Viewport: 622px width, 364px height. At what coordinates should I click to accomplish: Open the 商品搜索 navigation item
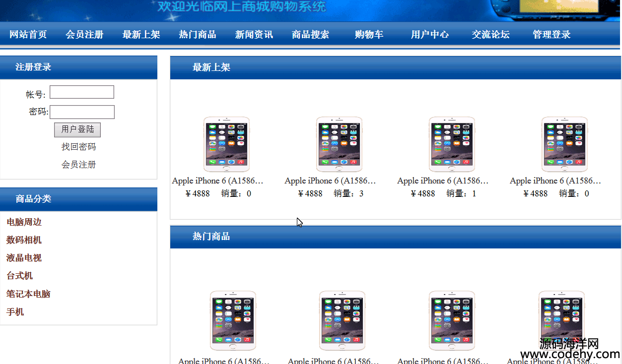311,34
